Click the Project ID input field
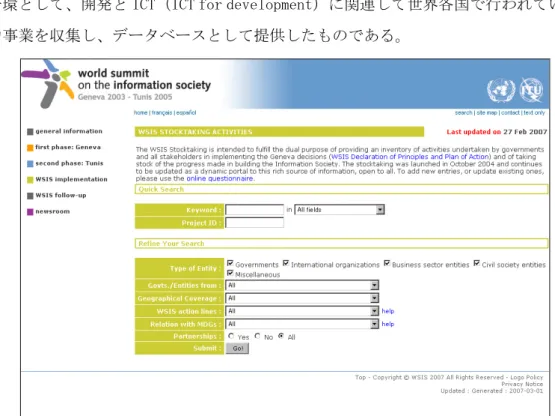The width and height of the screenshot is (555, 416). (x=254, y=223)
